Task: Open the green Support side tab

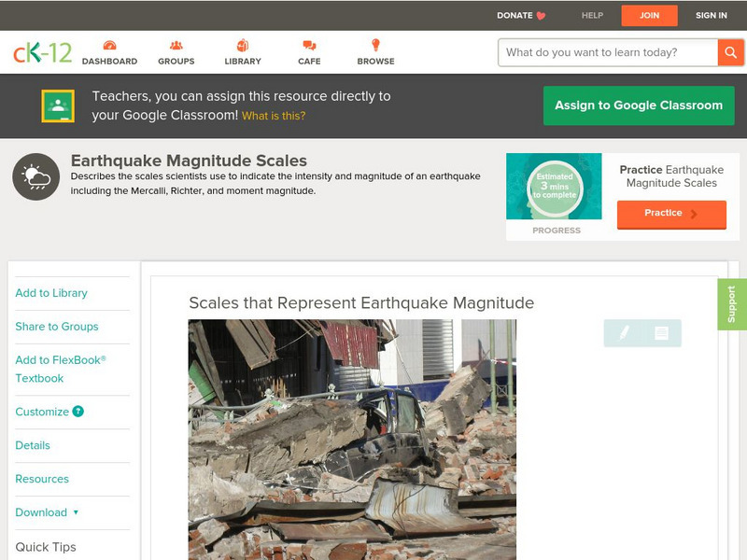Action: click(x=732, y=304)
